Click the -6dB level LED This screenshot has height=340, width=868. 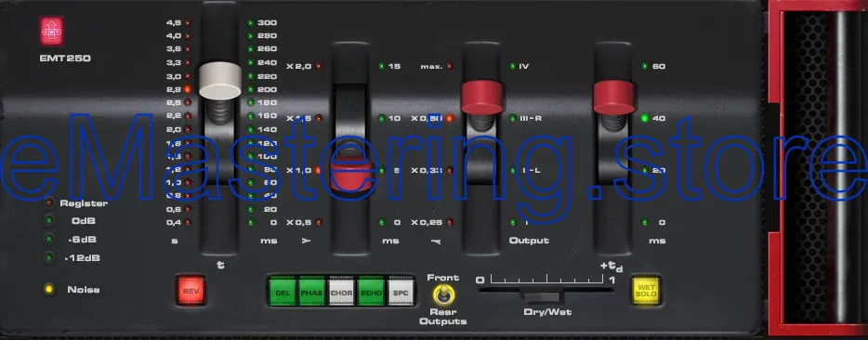[49, 240]
